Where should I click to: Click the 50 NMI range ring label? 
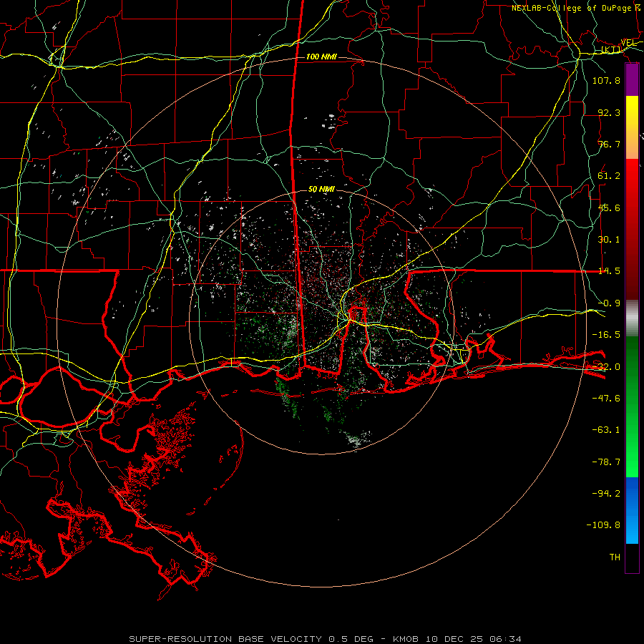click(x=321, y=190)
